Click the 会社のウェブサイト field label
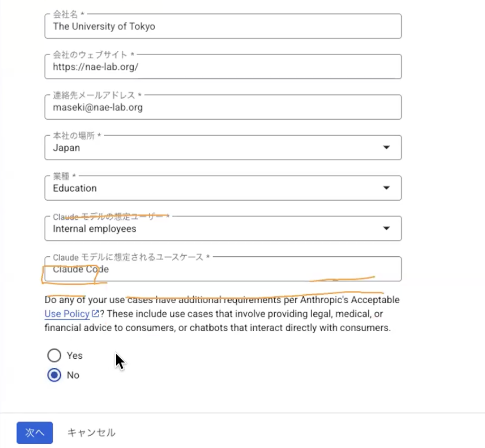Screen dimensions: 485x448 coord(90,55)
